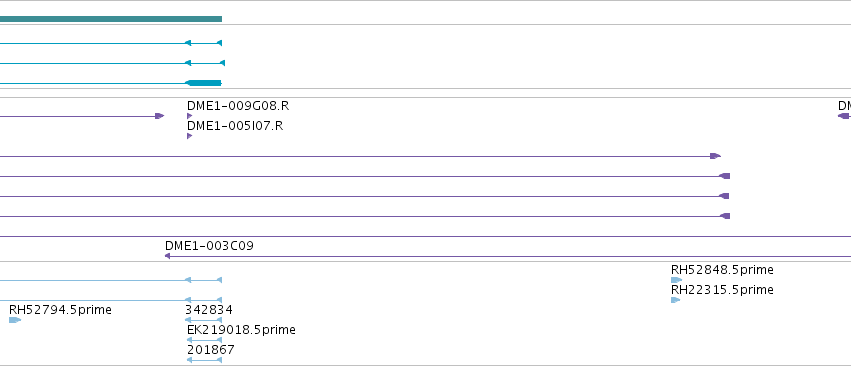Select the DME1-009G08.R feature arrow

189,116
